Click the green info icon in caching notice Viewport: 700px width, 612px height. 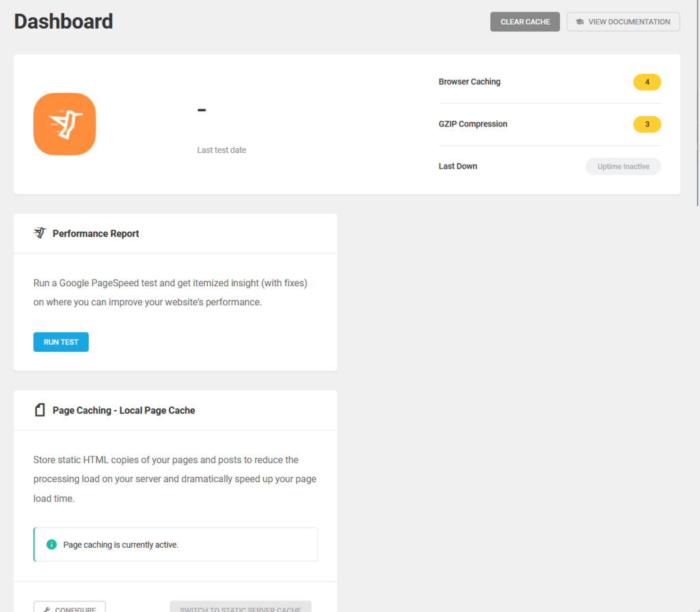point(52,544)
